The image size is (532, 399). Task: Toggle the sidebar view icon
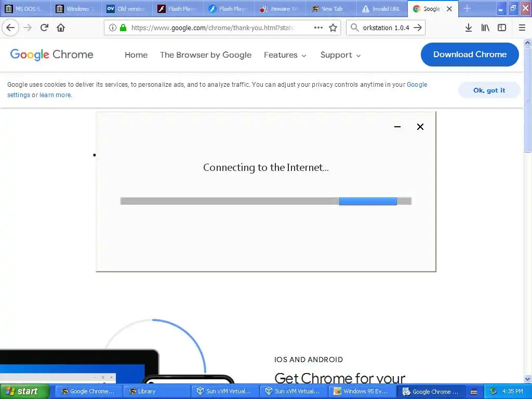(x=502, y=28)
